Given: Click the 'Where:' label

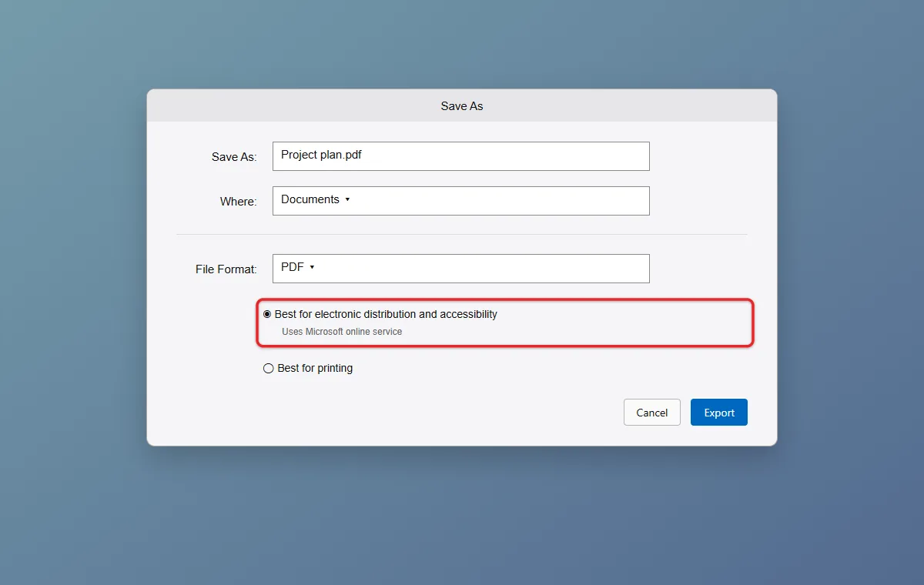Looking at the screenshot, I should click(x=238, y=202).
